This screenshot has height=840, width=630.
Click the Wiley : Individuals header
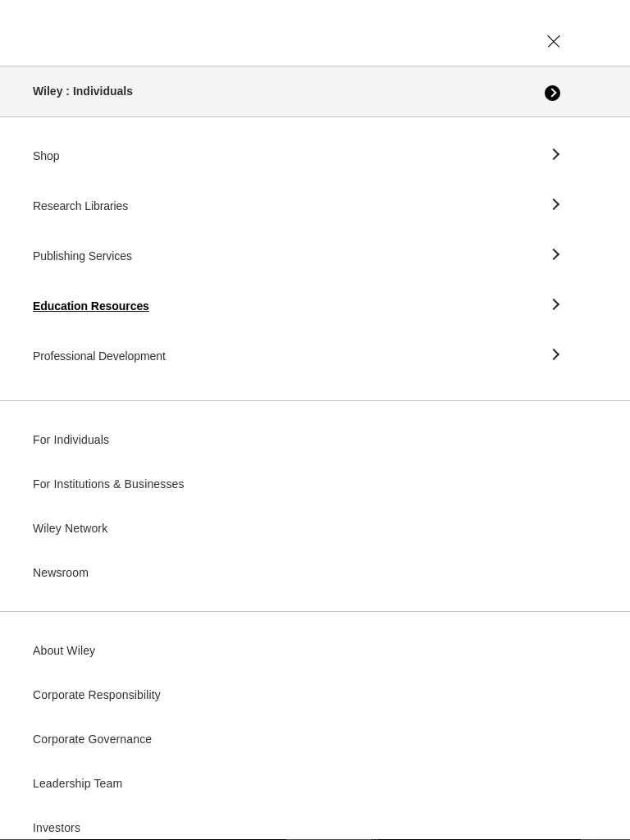(83, 91)
